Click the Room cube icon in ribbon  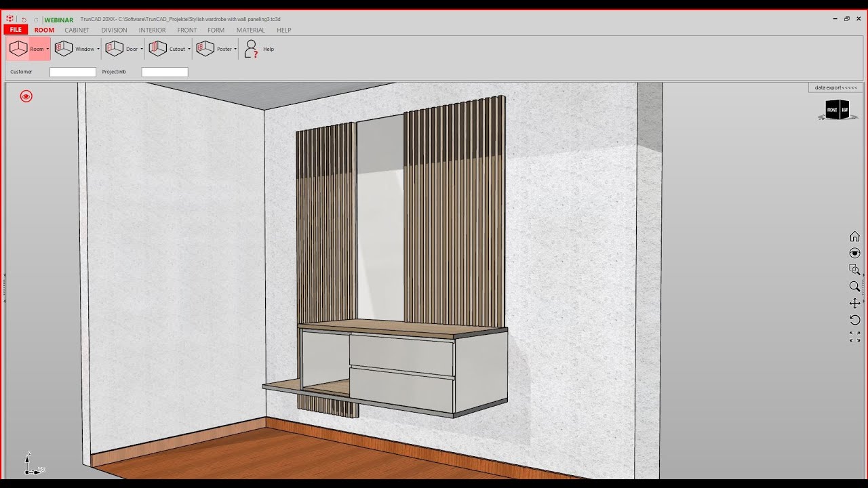18,49
